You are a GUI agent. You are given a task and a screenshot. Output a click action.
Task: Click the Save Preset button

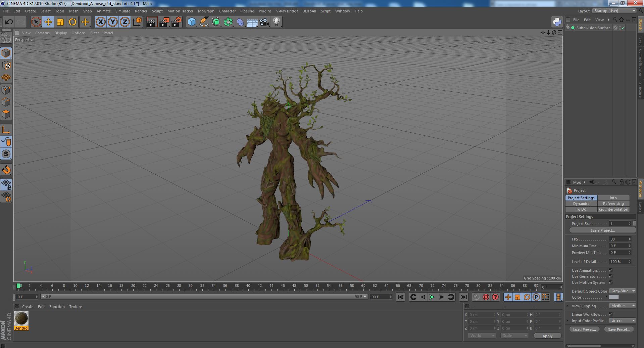pos(619,330)
